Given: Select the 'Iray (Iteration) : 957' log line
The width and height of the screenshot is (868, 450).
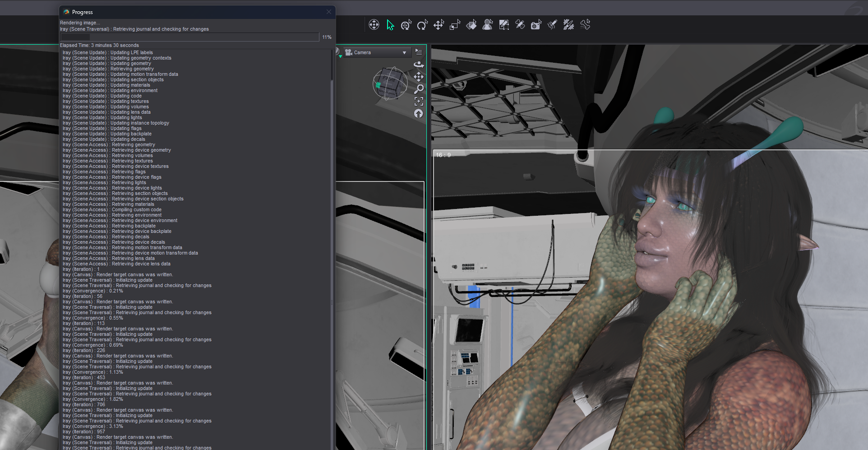Looking at the screenshot, I should coord(84,431).
